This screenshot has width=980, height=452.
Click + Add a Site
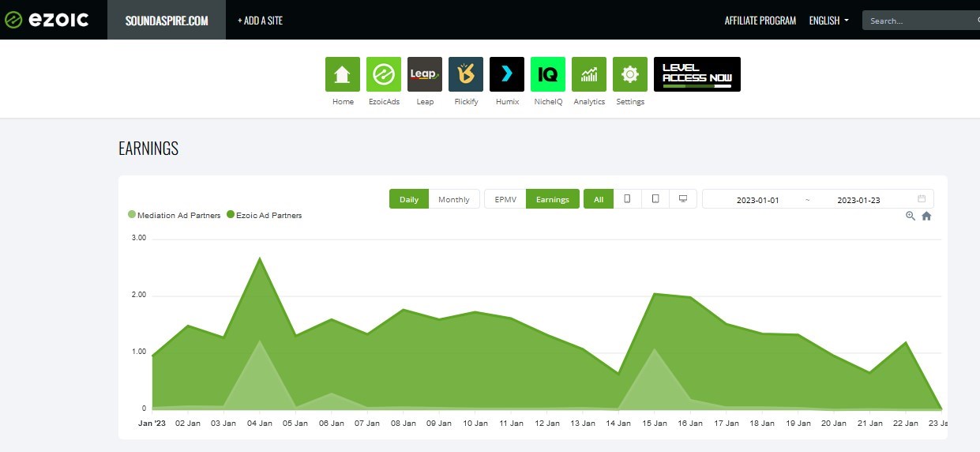point(260,21)
